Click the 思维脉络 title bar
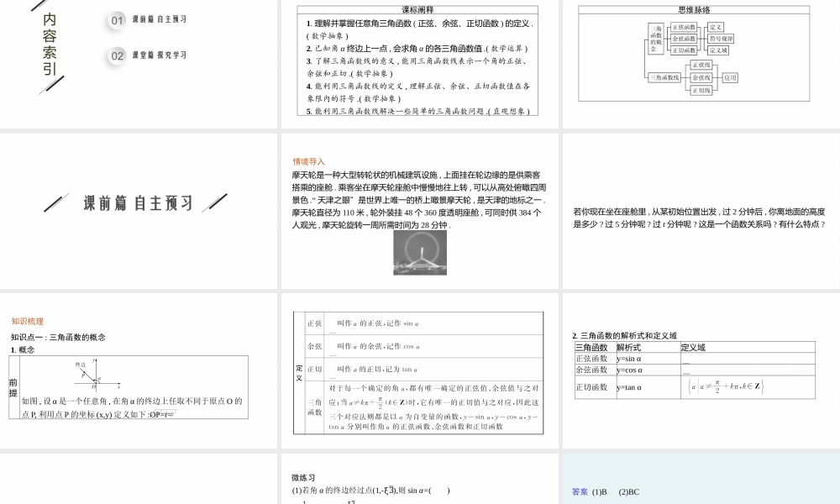The width and height of the screenshot is (840, 504). (695, 10)
